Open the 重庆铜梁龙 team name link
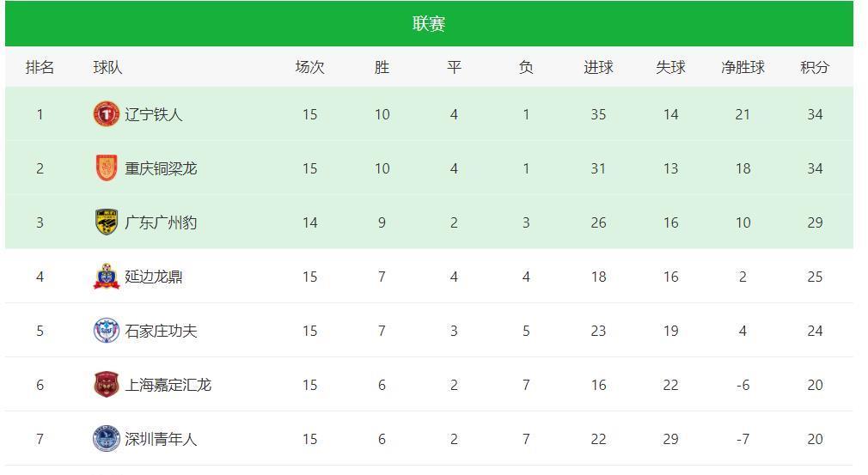This screenshot has width=868, height=475. (x=161, y=168)
